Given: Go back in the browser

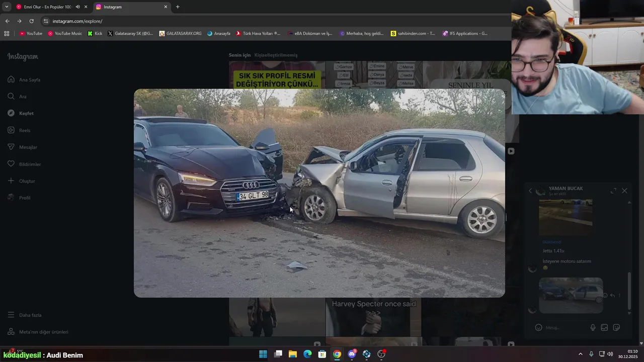Looking at the screenshot, I should 7,21.
